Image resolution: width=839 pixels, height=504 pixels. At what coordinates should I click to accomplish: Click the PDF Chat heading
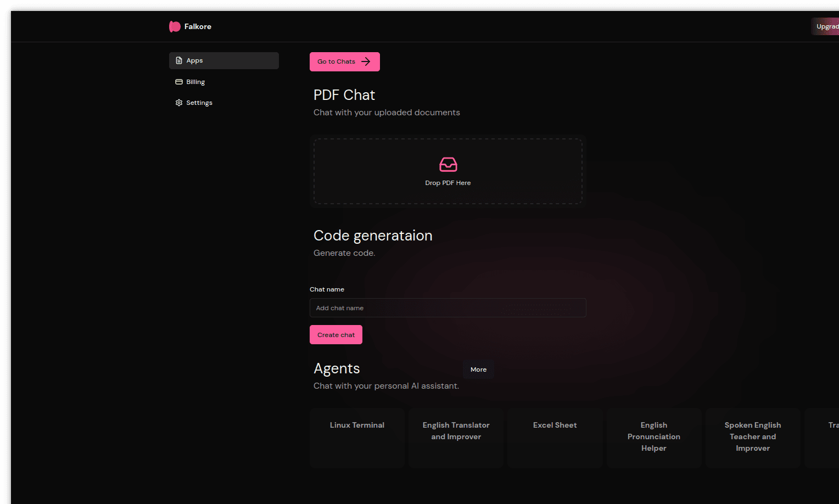[344, 95]
